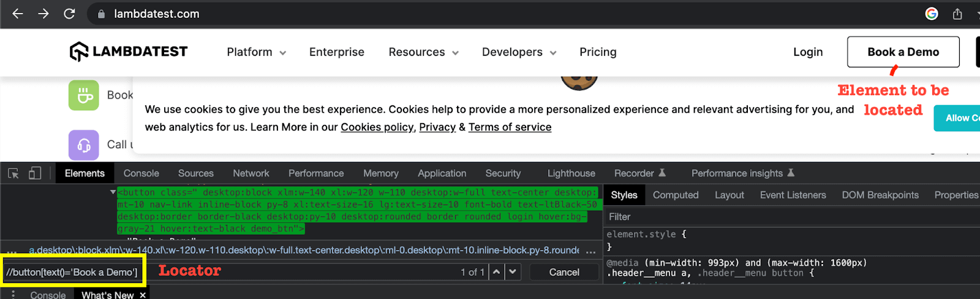The image size is (980, 299).
Task: Click the Book a Demo button
Action: [903, 52]
